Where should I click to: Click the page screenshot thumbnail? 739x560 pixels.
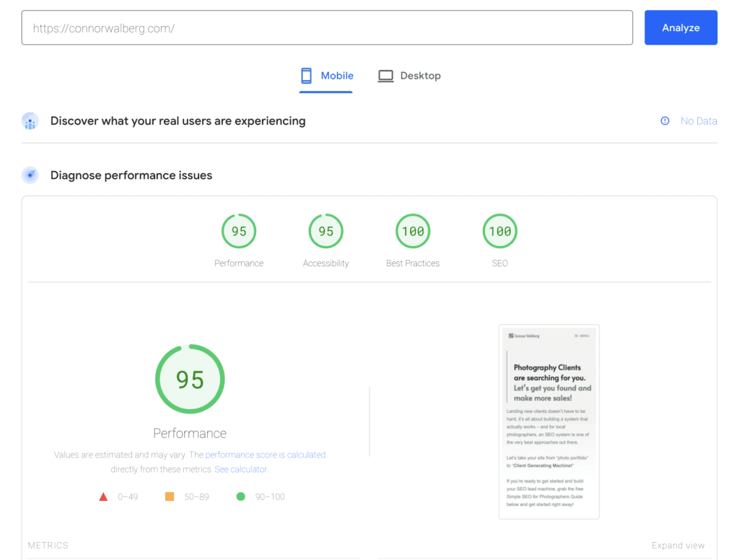[x=548, y=421]
